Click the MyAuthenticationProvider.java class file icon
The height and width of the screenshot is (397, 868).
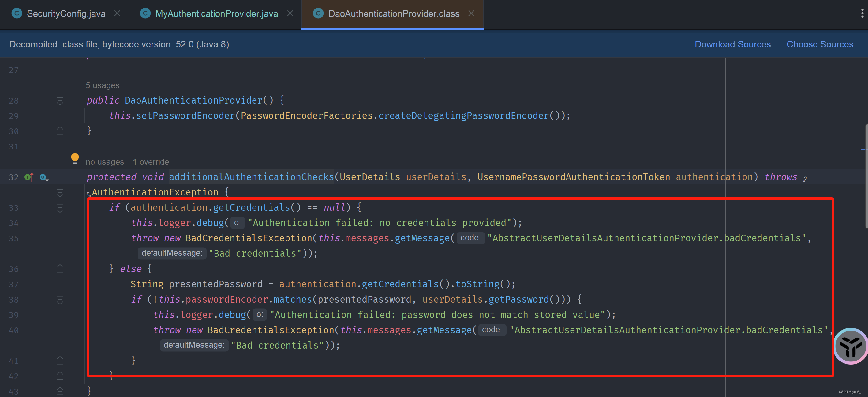coord(145,13)
